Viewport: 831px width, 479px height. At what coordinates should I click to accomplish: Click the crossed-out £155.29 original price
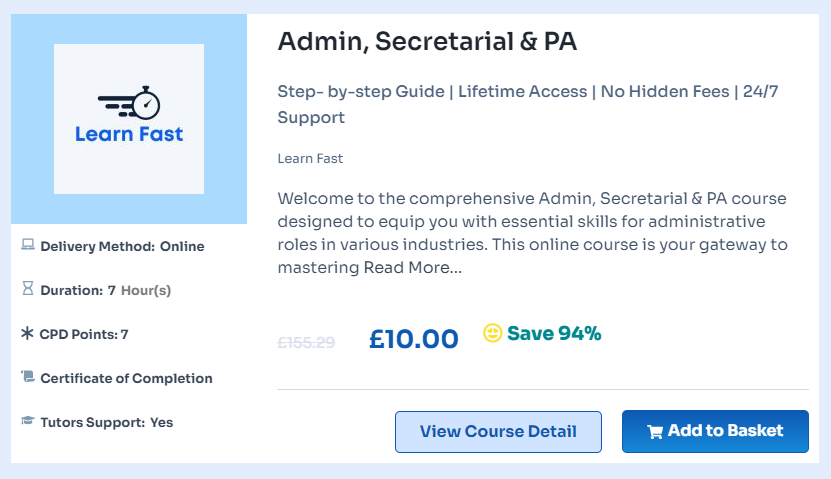coord(306,343)
